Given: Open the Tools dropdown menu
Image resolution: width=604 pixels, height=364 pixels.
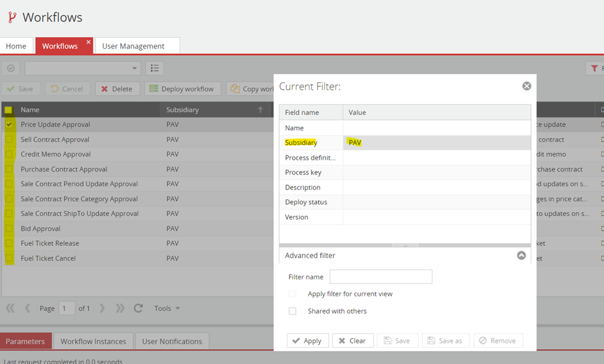Looking at the screenshot, I should pos(167,308).
